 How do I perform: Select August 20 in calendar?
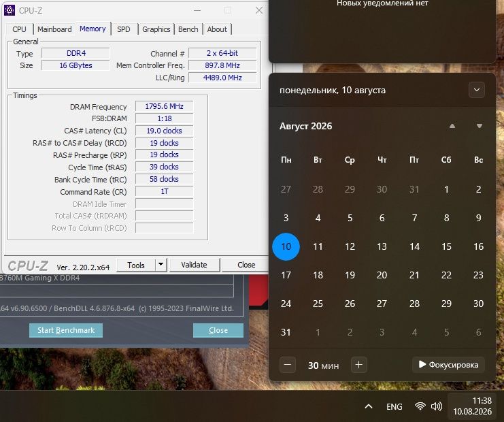pyautogui.click(x=382, y=275)
